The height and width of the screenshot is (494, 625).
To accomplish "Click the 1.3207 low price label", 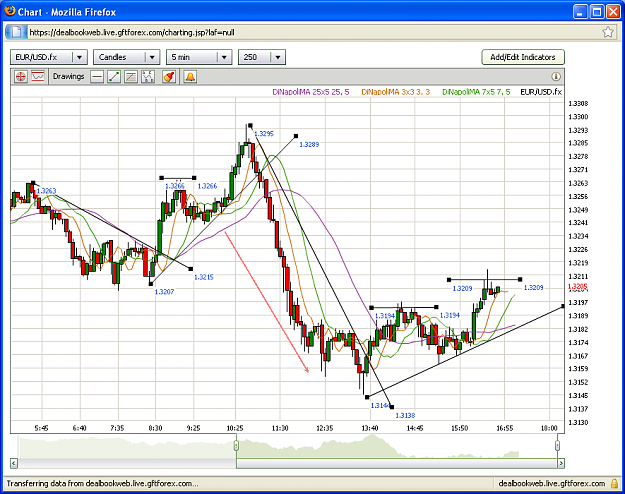I will (164, 292).
